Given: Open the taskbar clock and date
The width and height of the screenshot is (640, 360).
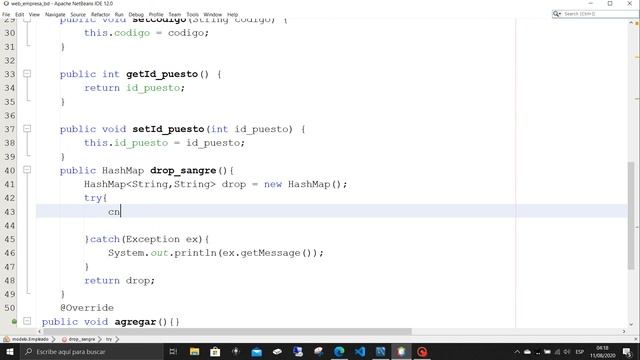Looking at the screenshot, I should coord(602,351).
